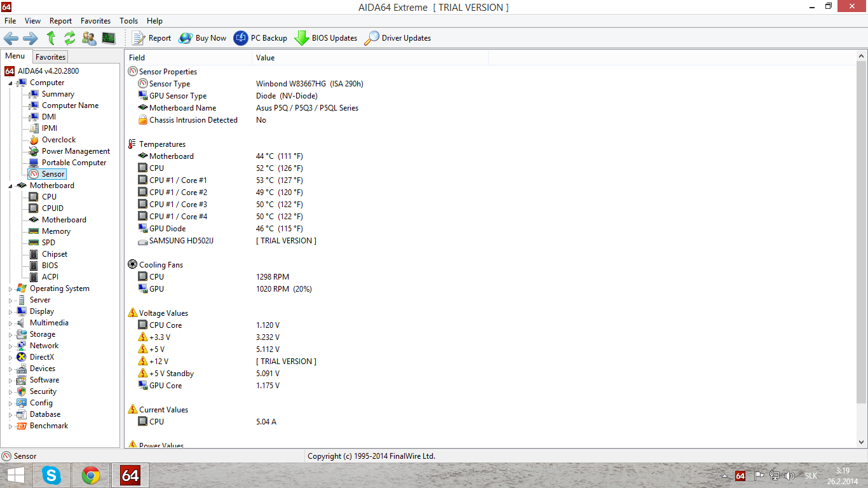868x488 pixels.
Task: Open the green graph monitor toolbar icon
Action: [109, 38]
